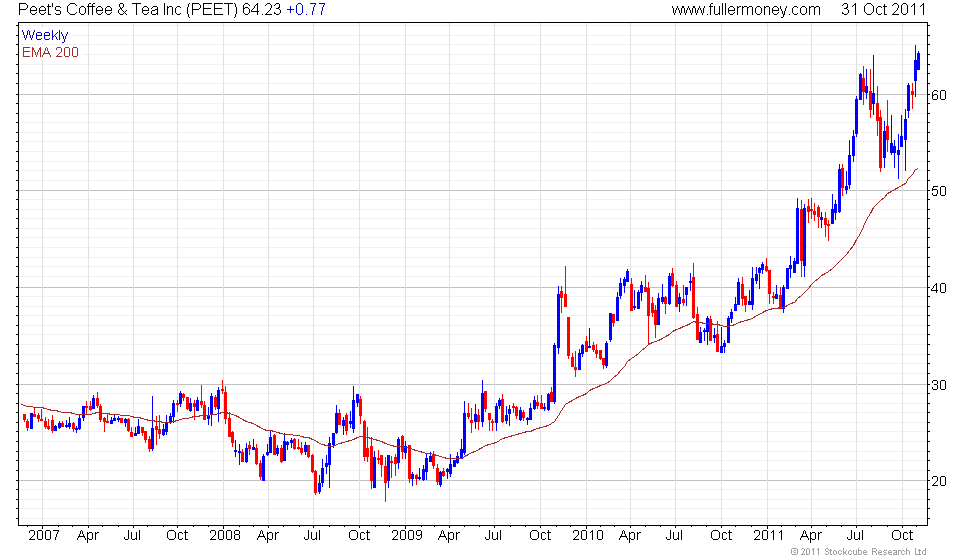This screenshot has height=560, width=980.
Task: Click the +0.77 price change value
Action: (306, 10)
